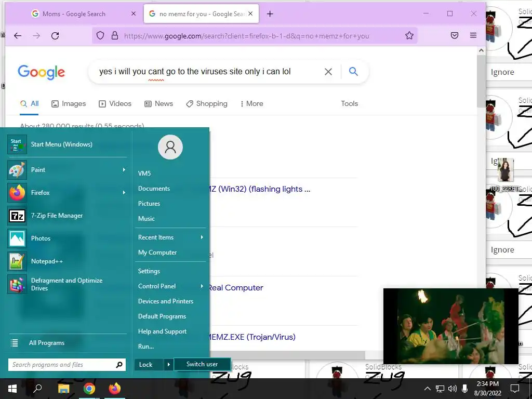Viewport: 532px width, 399px height.
Task: Click the user account avatar icon
Action: tap(170, 147)
